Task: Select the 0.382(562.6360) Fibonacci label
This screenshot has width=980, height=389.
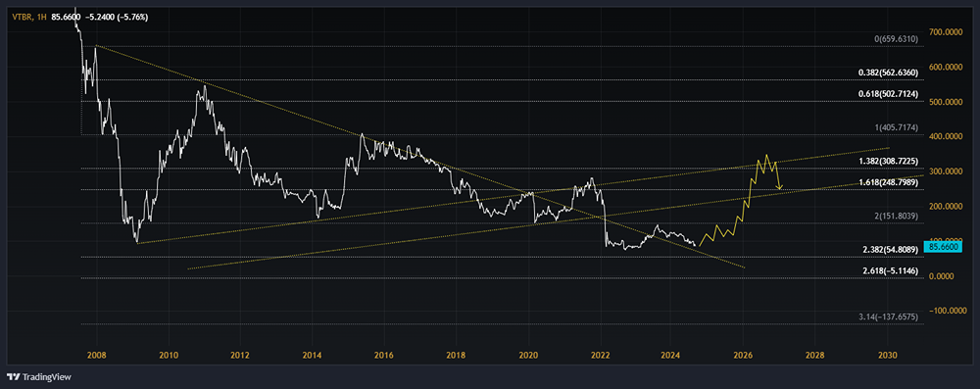Action: coord(888,73)
